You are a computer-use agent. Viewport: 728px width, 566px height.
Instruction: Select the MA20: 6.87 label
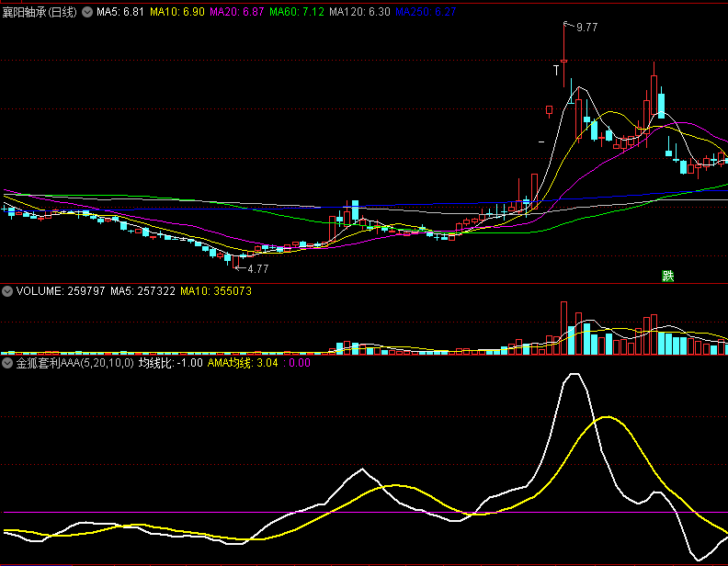237,12
